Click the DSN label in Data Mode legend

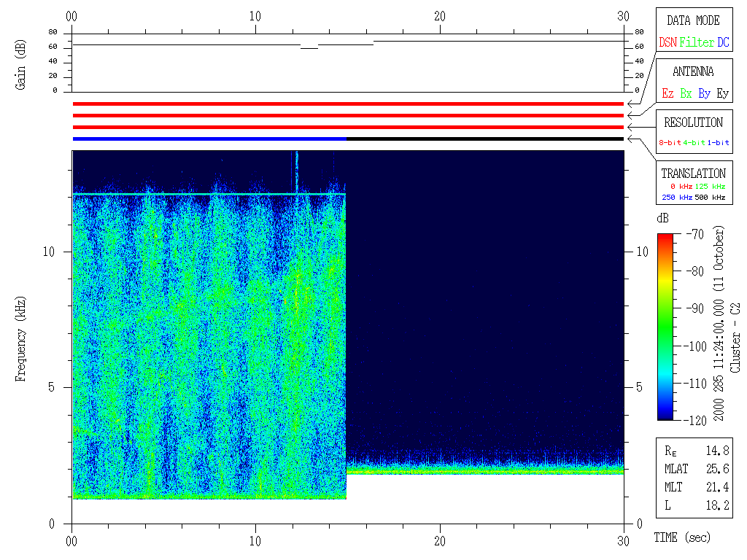point(667,43)
